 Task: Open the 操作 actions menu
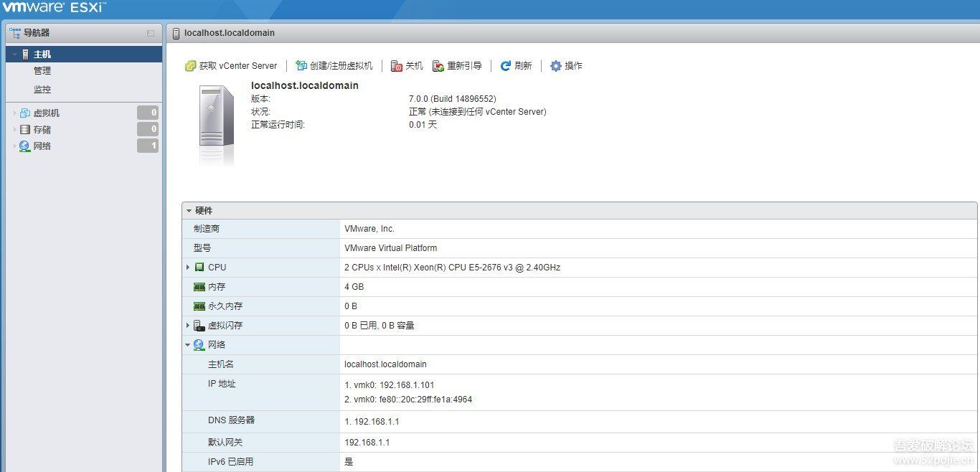(x=573, y=66)
